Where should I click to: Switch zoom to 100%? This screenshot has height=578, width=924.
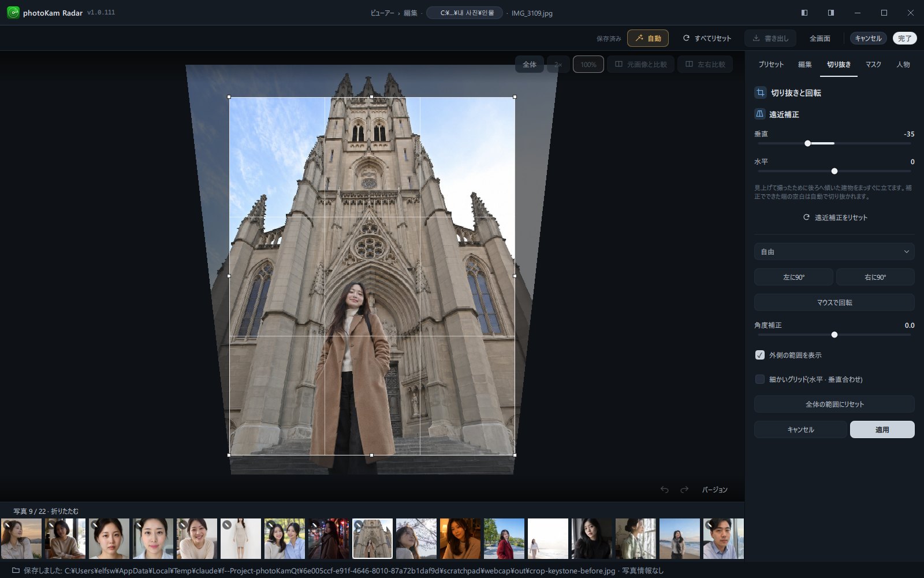[x=588, y=64]
